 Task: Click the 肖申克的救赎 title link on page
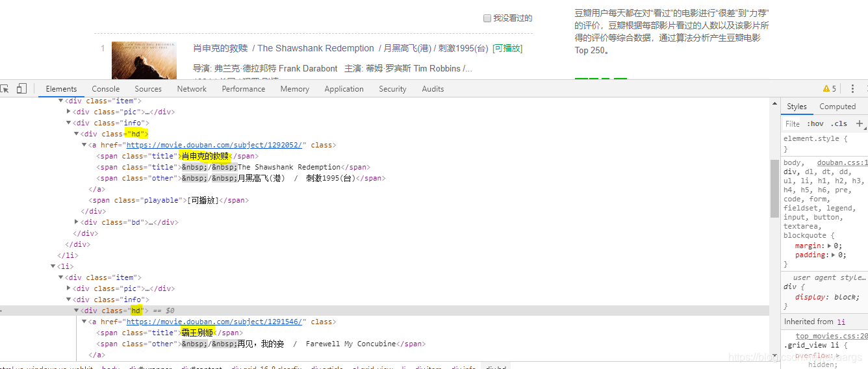(220, 48)
